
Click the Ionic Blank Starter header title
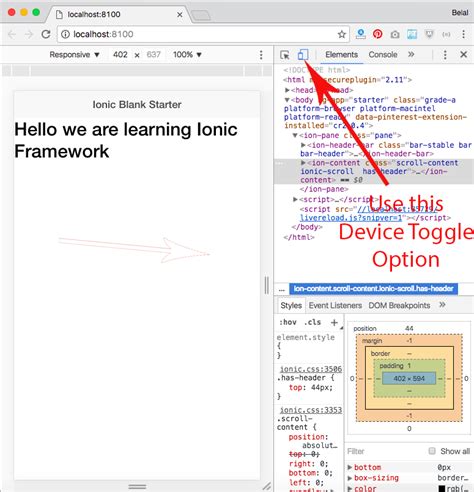[137, 104]
